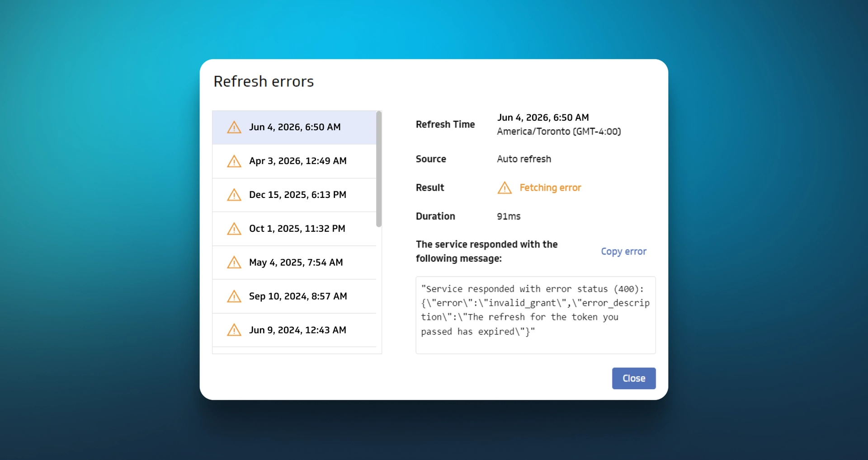The image size is (868, 460).
Task: Click warning icon beside Sep 10, 2024 entry
Action: coord(234,296)
